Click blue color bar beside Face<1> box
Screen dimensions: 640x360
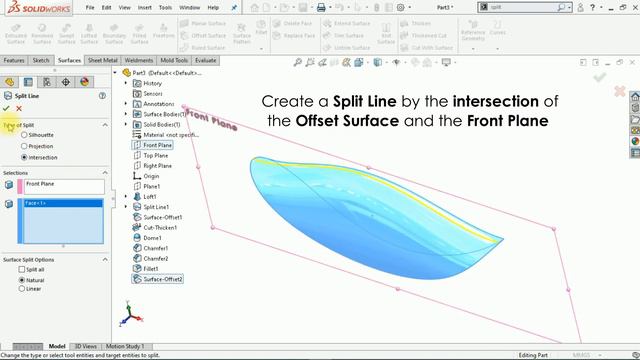coord(20,221)
